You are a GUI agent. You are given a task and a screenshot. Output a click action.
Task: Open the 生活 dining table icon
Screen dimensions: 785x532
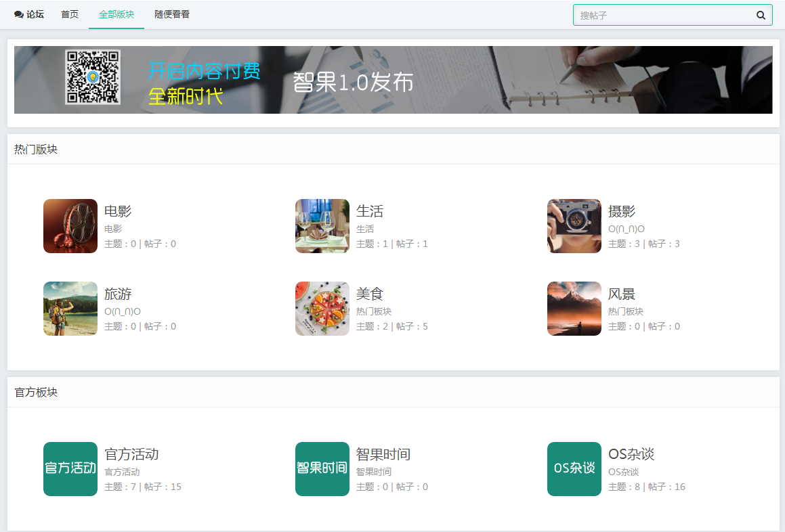322,225
